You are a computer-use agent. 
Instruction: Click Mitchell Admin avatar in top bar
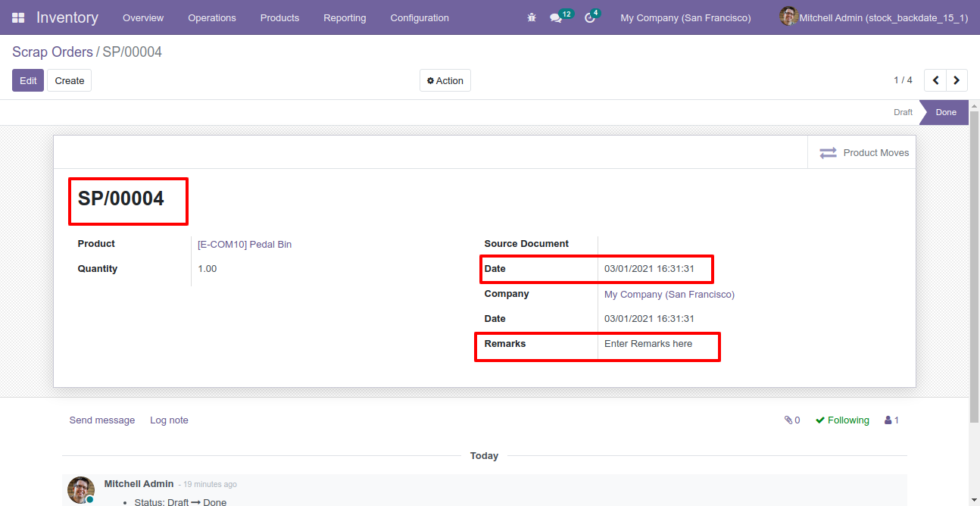coord(788,17)
